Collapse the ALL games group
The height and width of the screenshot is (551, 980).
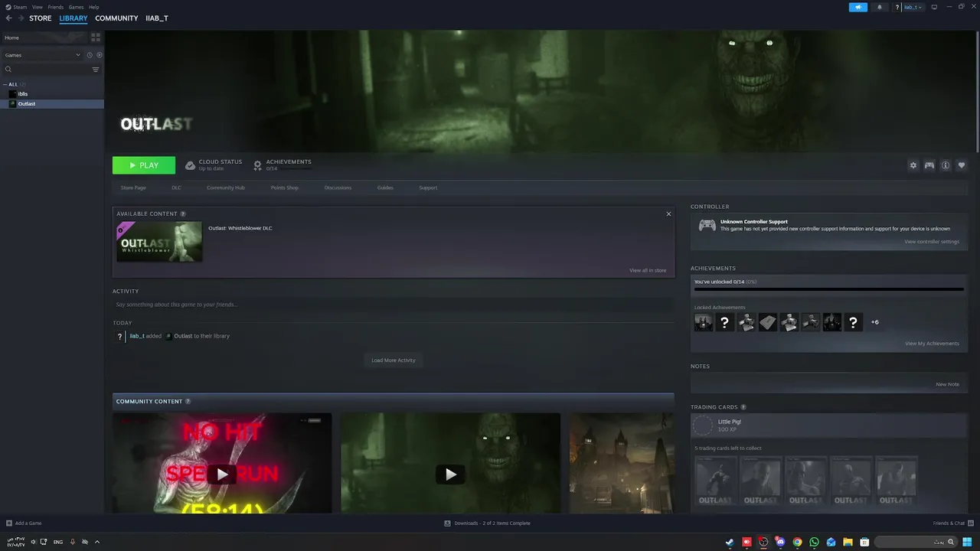point(5,84)
